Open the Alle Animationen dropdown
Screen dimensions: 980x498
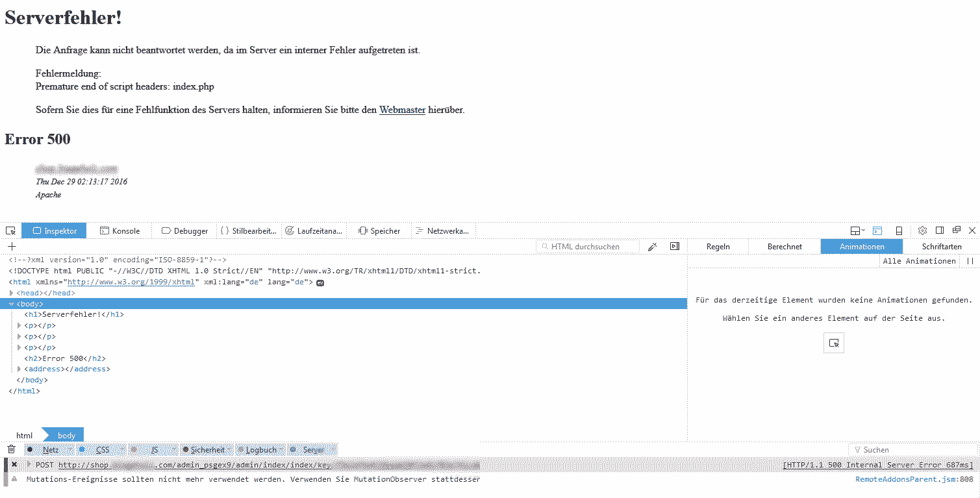920,260
